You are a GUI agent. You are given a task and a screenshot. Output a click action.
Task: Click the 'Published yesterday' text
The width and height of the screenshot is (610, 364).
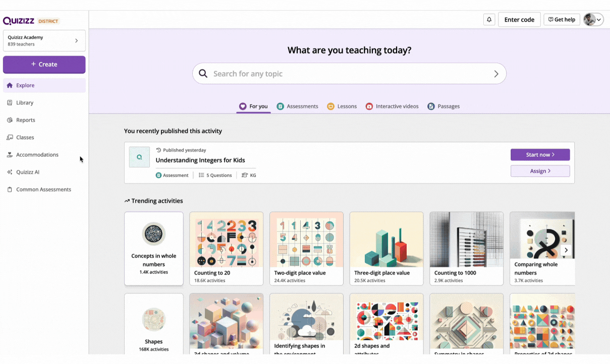[x=185, y=150]
